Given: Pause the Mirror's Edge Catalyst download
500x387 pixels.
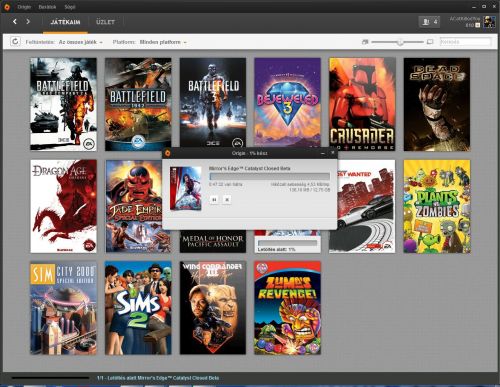Looking at the screenshot, I should tap(214, 199).
